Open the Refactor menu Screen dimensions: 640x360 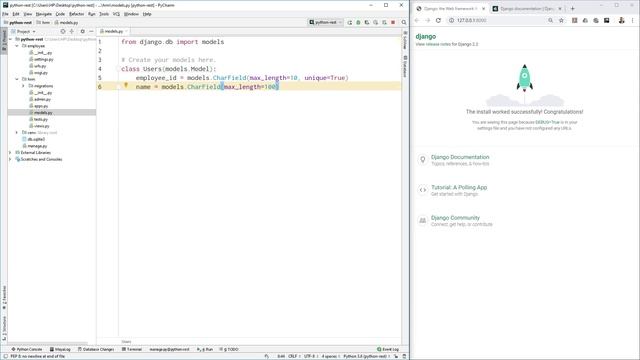click(x=76, y=14)
